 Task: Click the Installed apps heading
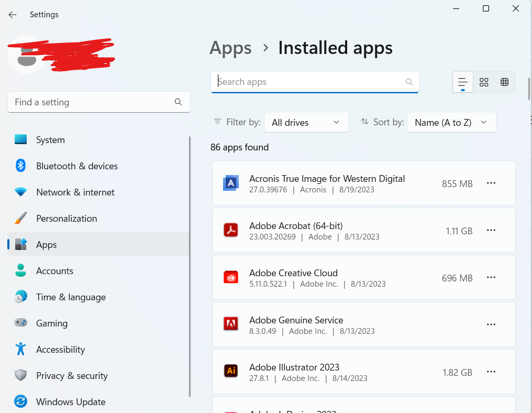tap(335, 48)
